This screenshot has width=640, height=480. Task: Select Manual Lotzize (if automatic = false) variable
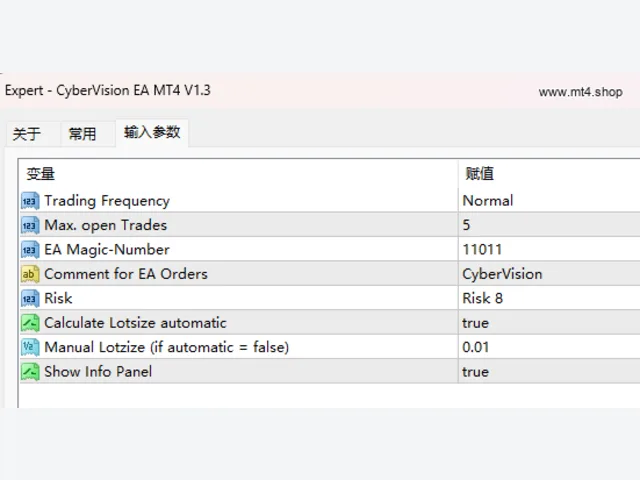(x=167, y=347)
